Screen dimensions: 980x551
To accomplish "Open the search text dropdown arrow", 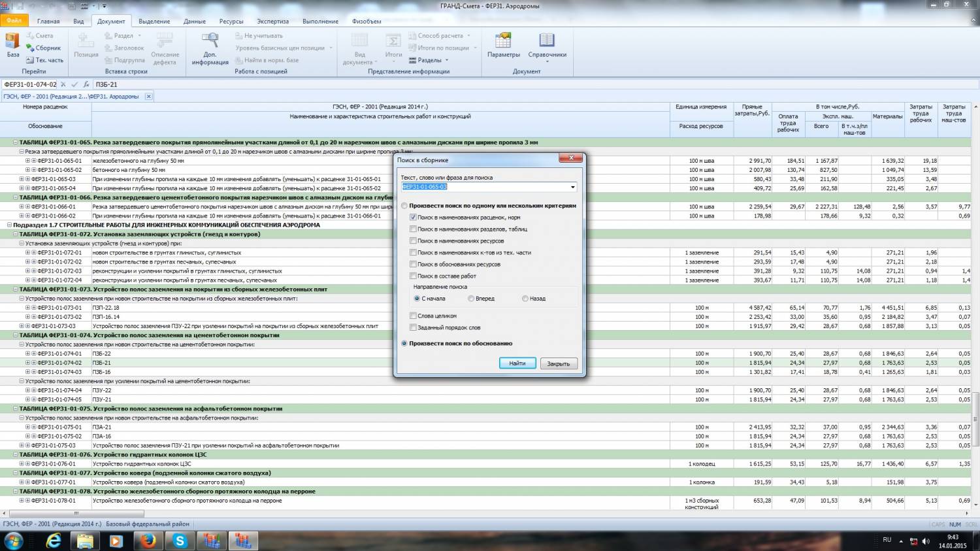I will 573,188.
